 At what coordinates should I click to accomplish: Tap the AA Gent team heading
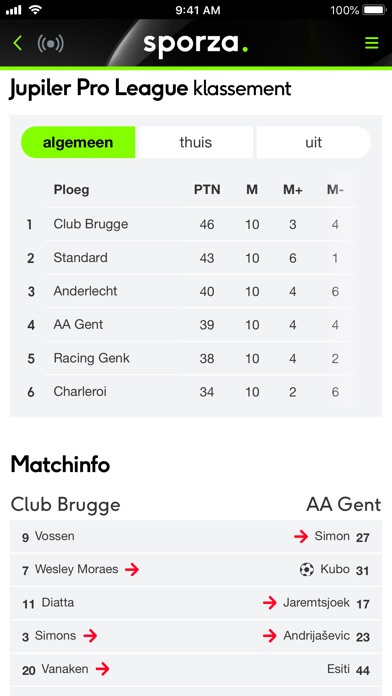click(x=344, y=505)
